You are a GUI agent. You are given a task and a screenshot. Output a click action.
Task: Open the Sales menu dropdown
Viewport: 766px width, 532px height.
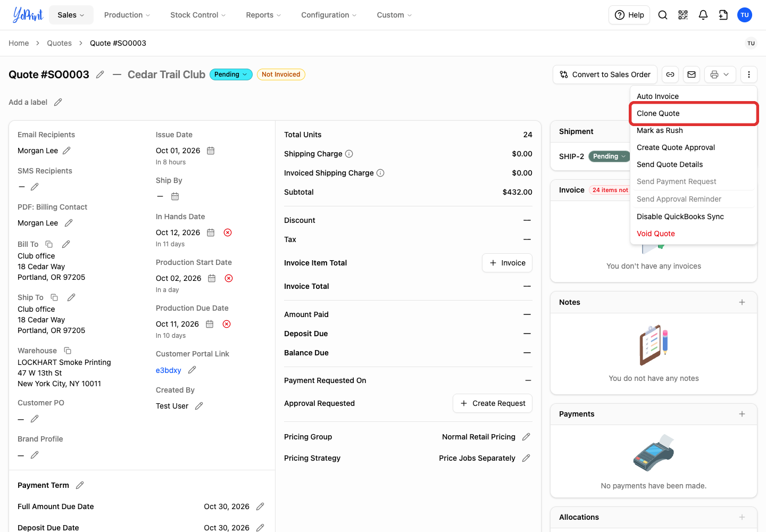pyautogui.click(x=71, y=15)
